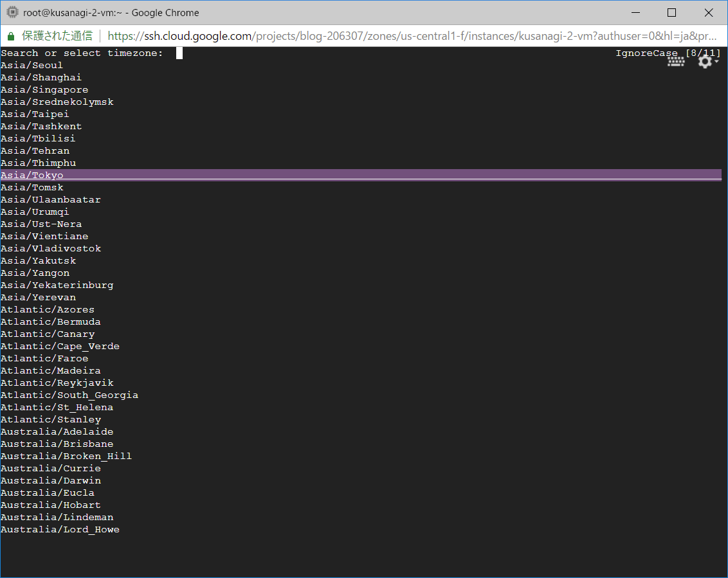Click the secure padlock icon in address bar
Image resolution: width=728 pixels, height=578 pixels.
click(10, 36)
